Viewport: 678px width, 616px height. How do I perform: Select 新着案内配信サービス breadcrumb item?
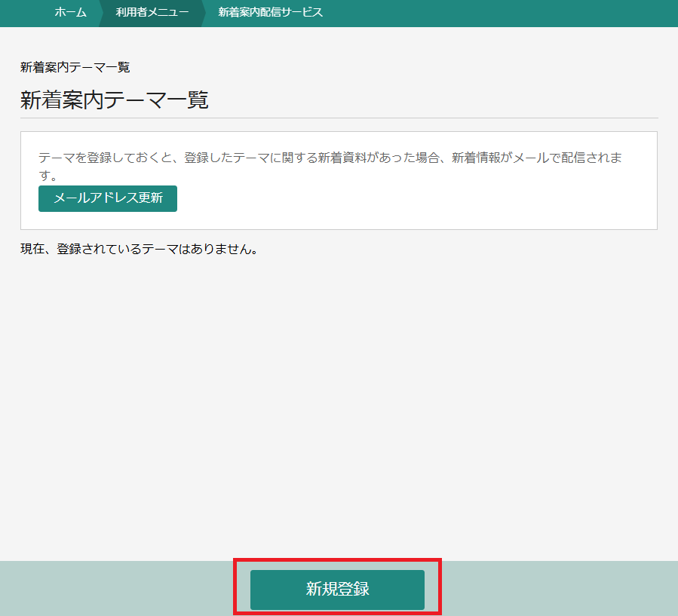click(270, 13)
